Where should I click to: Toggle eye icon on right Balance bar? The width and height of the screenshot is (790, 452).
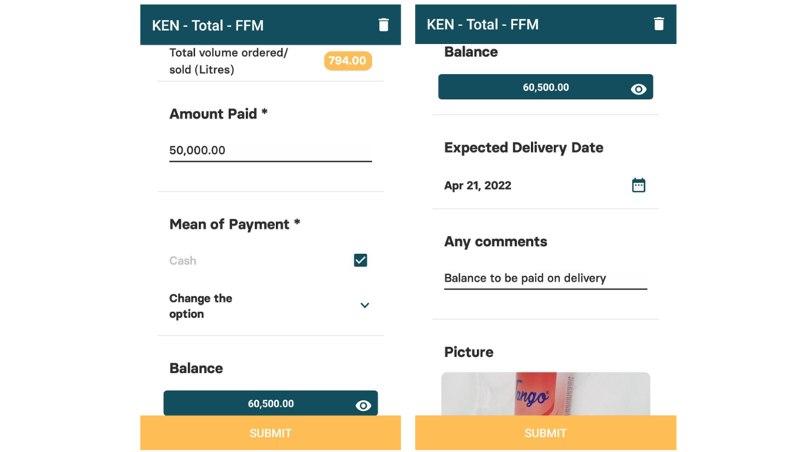point(638,89)
